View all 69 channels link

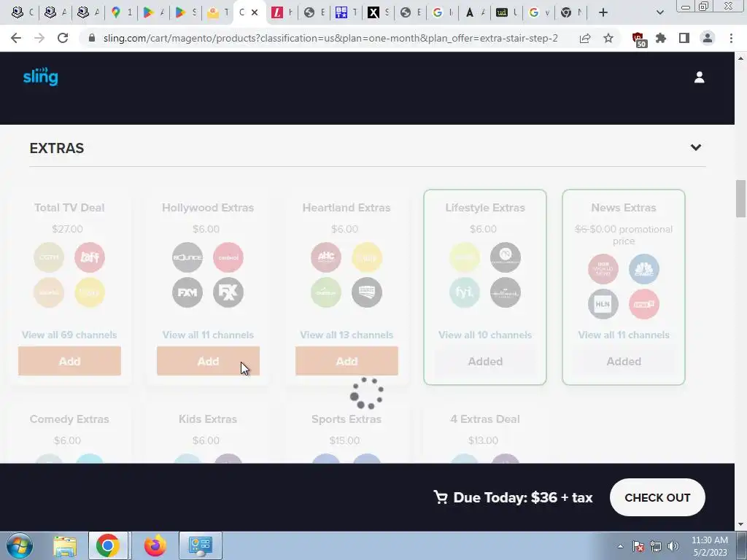(x=69, y=335)
